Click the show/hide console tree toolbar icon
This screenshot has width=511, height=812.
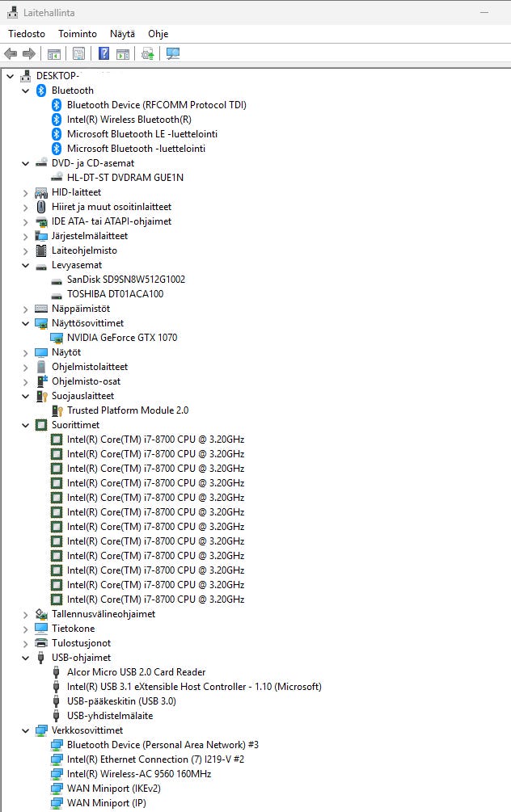[x=54, y=53]
